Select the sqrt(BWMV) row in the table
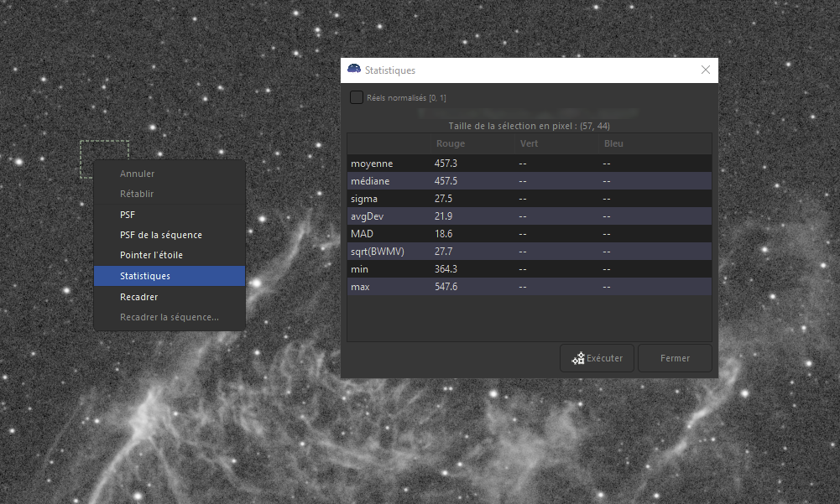This screenshot has height=504, width=840. pos(530,252)
